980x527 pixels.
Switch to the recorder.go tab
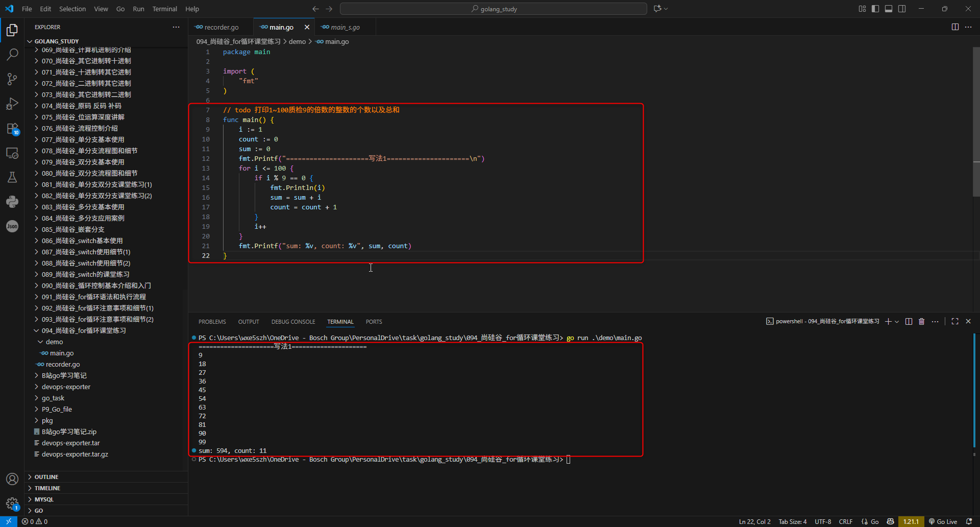(220, 27)
